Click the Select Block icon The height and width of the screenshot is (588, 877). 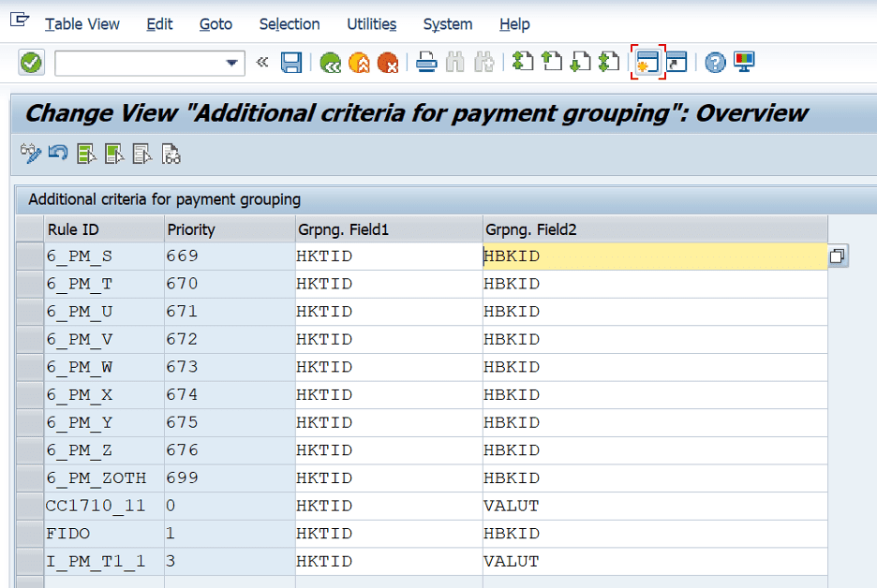point(114,154)
